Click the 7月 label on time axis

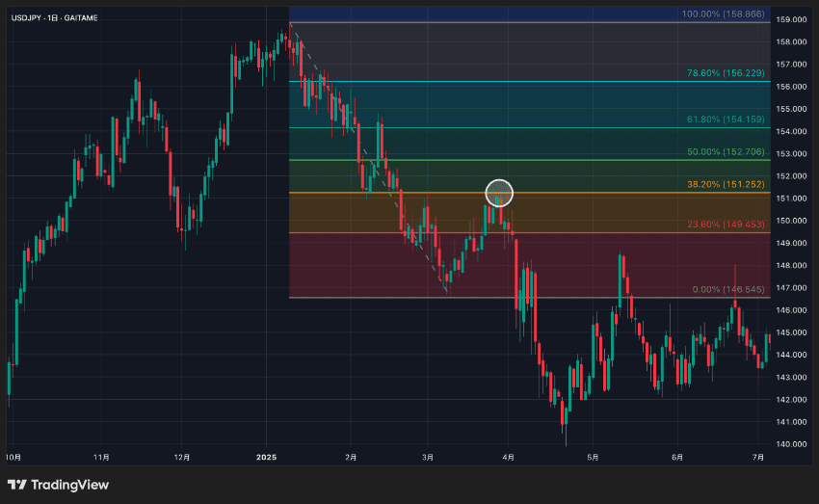(758, 458)
